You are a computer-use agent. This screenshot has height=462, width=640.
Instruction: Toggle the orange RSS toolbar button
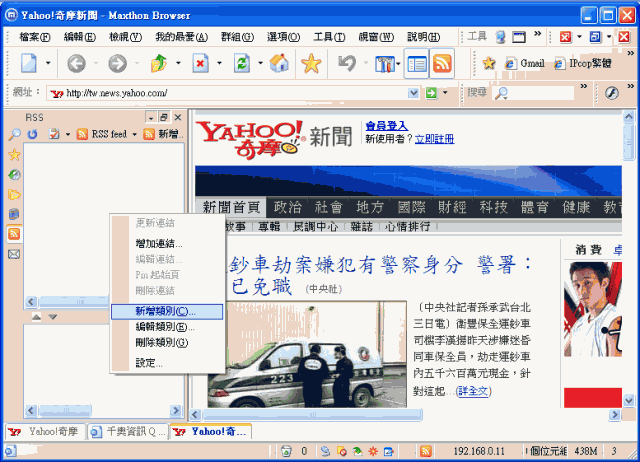click(x=442, y=64)
